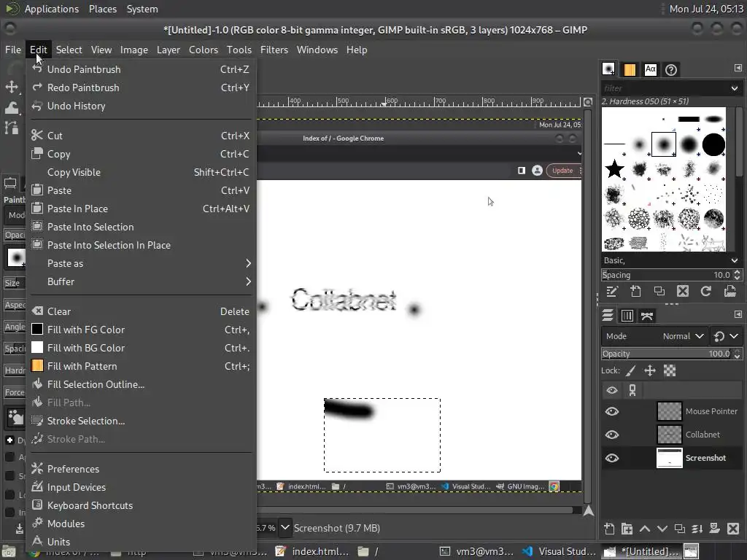
Task: Open the Buffer submenu
Action: 141,281
